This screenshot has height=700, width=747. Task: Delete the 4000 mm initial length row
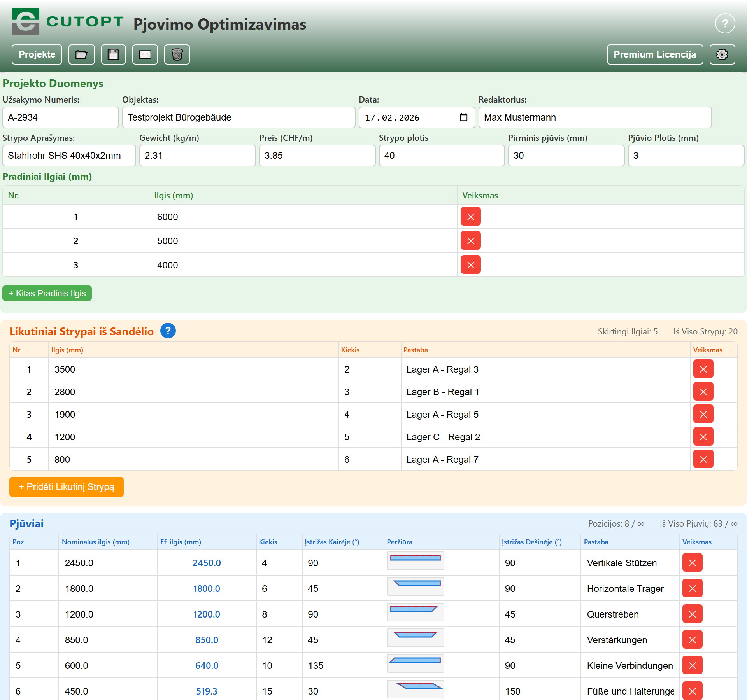471,265
